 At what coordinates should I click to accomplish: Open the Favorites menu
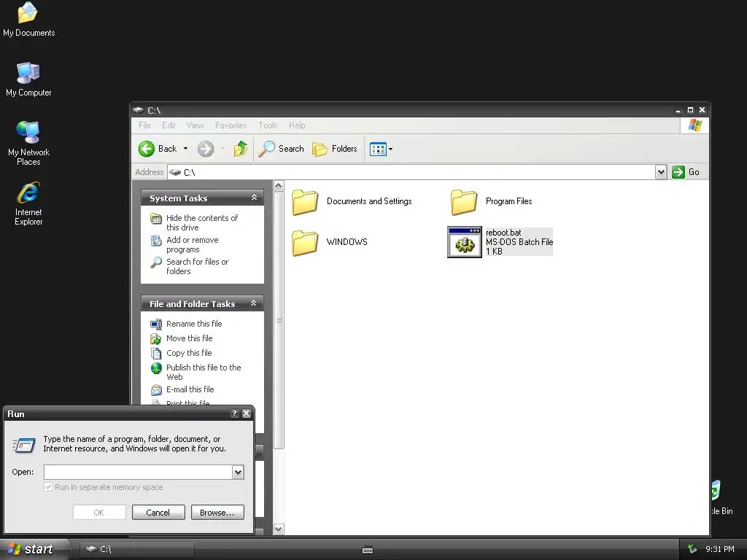(x=231, y=125)
